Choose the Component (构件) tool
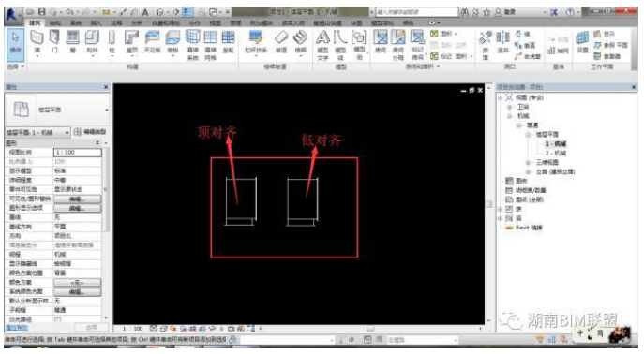This screenshot has height=354, width=644. pyautogui.click(x=92, y=42)
